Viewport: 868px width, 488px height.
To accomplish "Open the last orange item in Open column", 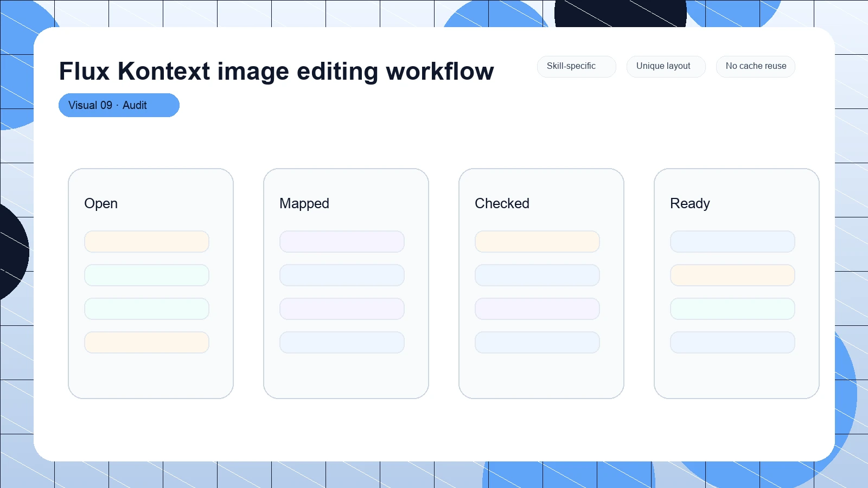I will pyautogui.click(x=146, y=342).
